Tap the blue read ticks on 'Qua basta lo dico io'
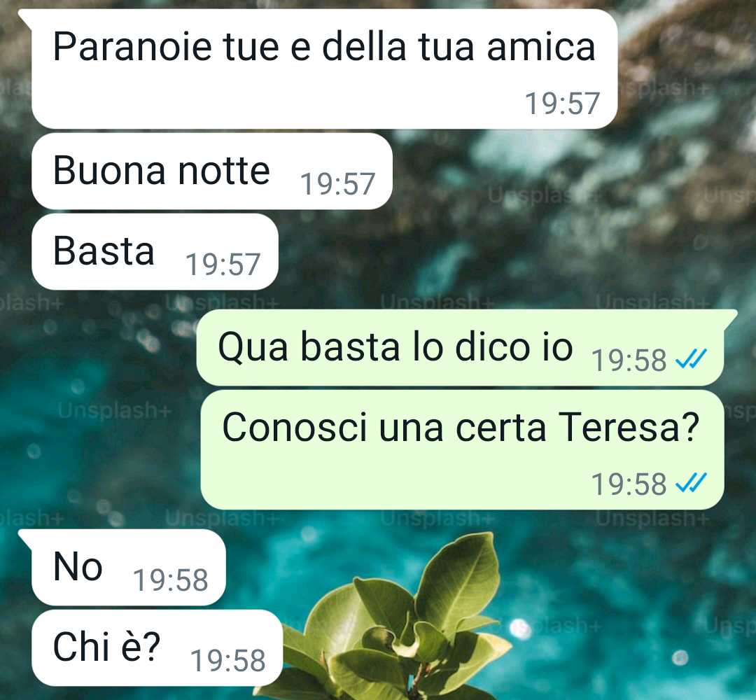The image size is (756, 700). point(692,359)
